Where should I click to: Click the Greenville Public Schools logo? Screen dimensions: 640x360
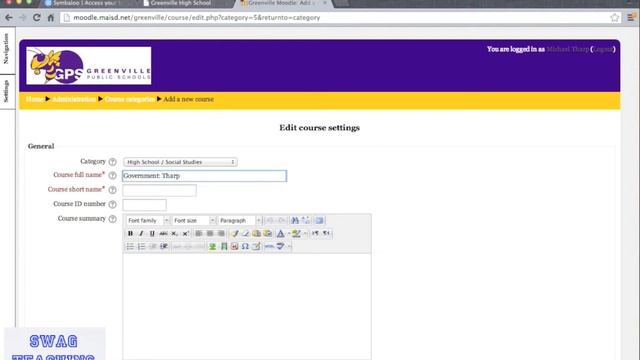[89, 66]
